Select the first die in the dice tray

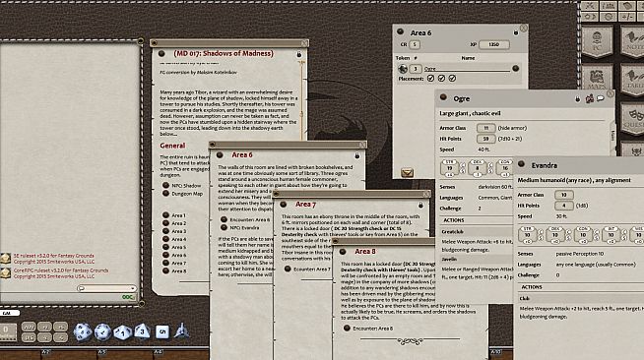tap(83, 331)
